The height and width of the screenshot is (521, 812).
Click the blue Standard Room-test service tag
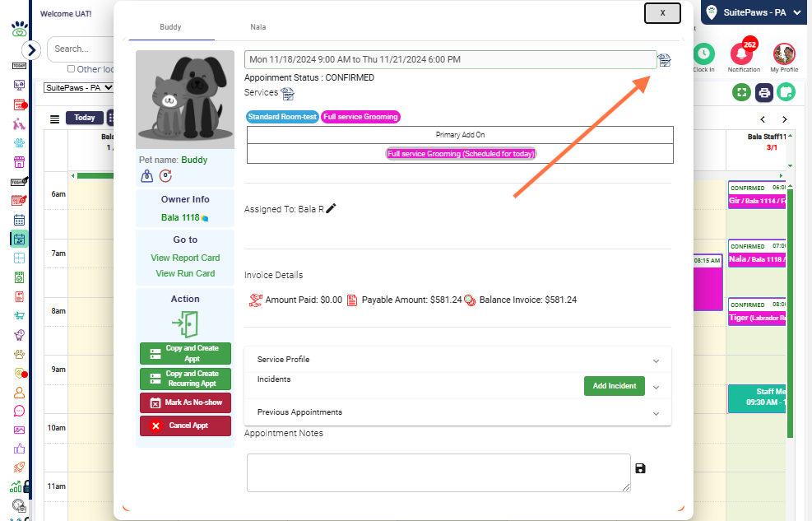point(282,117)
